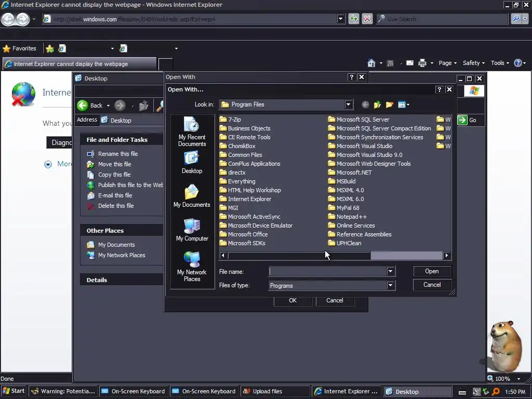Click OK in the parent Open With dialog
532x399 pixels.
293,300
